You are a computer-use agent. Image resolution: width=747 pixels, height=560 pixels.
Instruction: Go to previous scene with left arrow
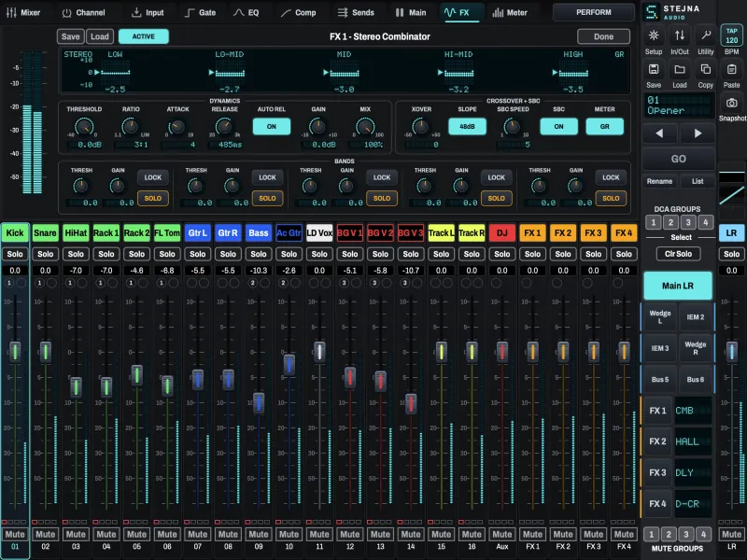(x=659, y=133)
